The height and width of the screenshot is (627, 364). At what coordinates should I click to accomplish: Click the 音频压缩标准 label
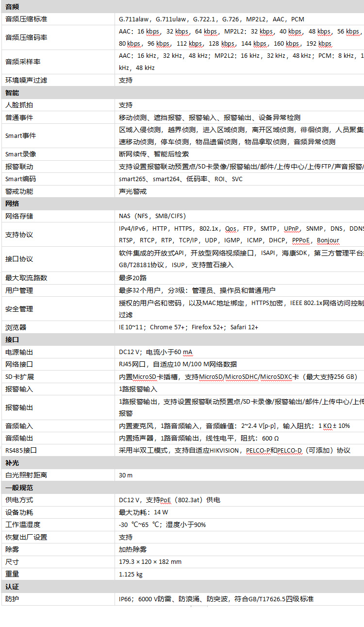click(26, 19)
